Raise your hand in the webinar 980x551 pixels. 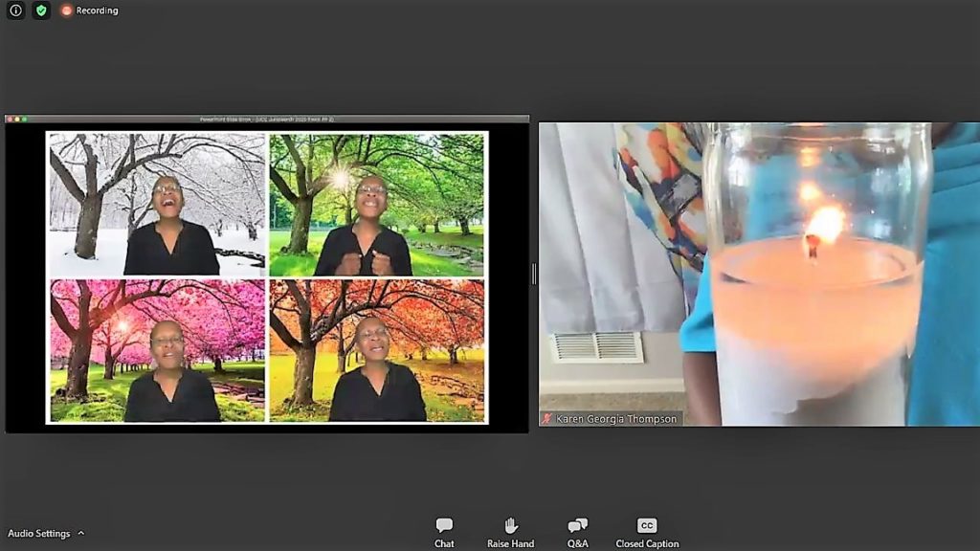click(x=510, y=533)
